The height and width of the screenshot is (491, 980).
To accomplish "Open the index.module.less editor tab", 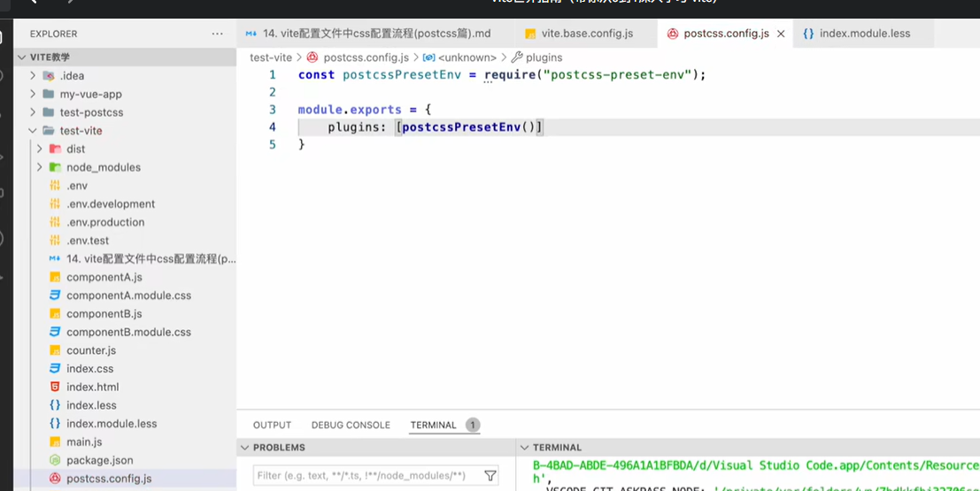I will (864, 34).
